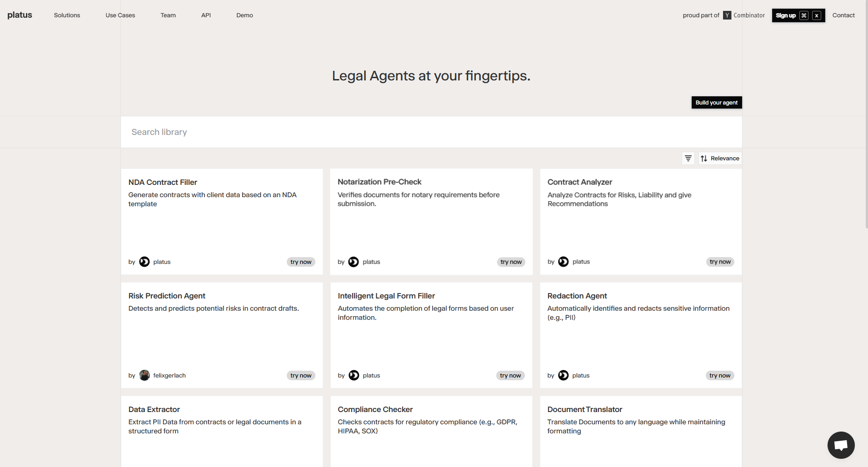Click the platus author icon on Contract Analyzer

(x=563, y=262)
